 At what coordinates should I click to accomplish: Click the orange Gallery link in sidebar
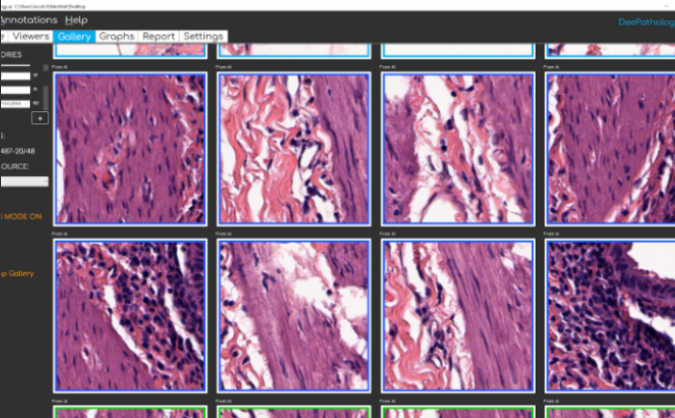(17, 273)
